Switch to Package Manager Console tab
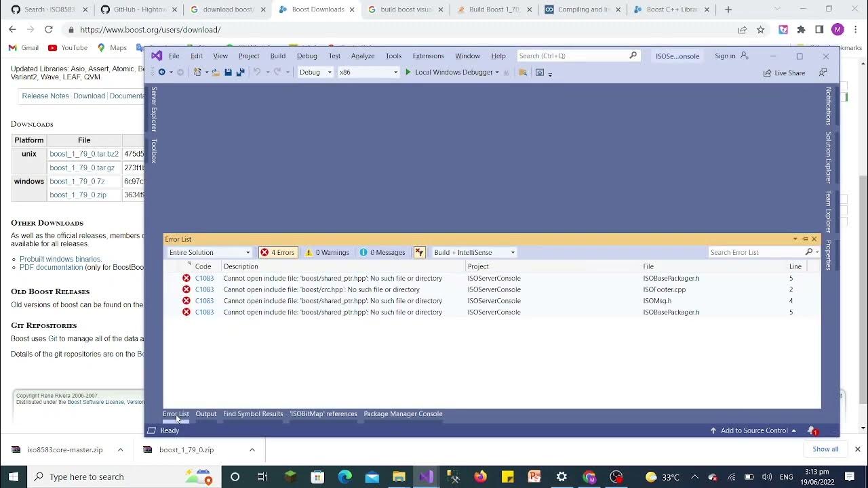 (403, 413)
